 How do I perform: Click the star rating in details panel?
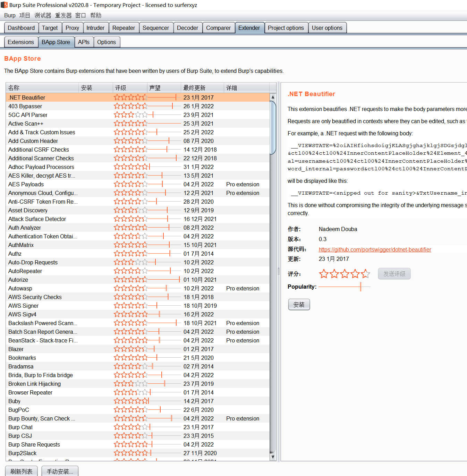345,274
